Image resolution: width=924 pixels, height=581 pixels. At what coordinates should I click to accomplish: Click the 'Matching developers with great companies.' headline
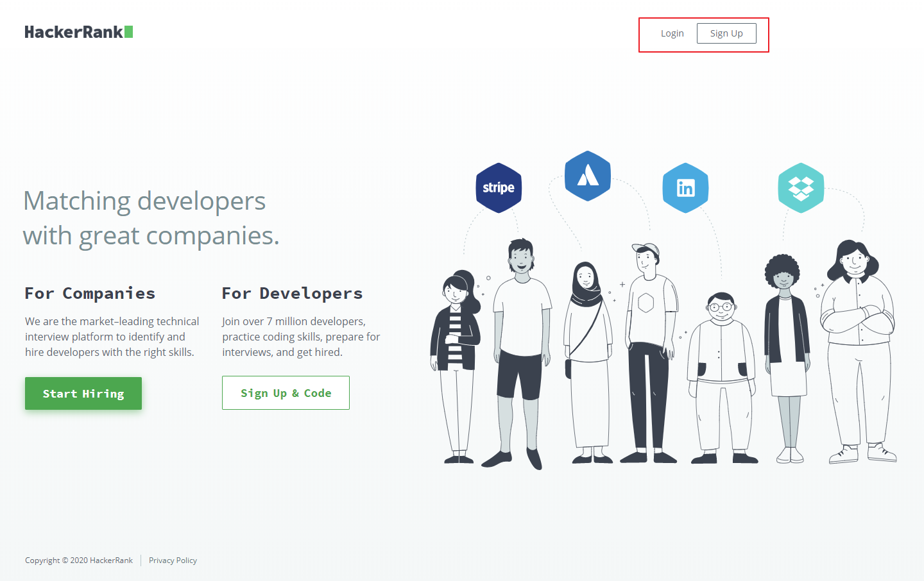[151, 218]
